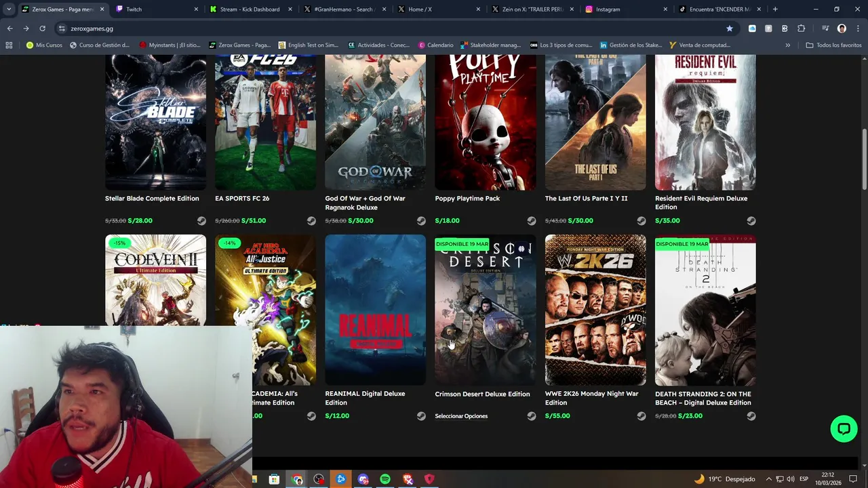
Task: Show hidden system tray icons
Action: pos(769,479)
